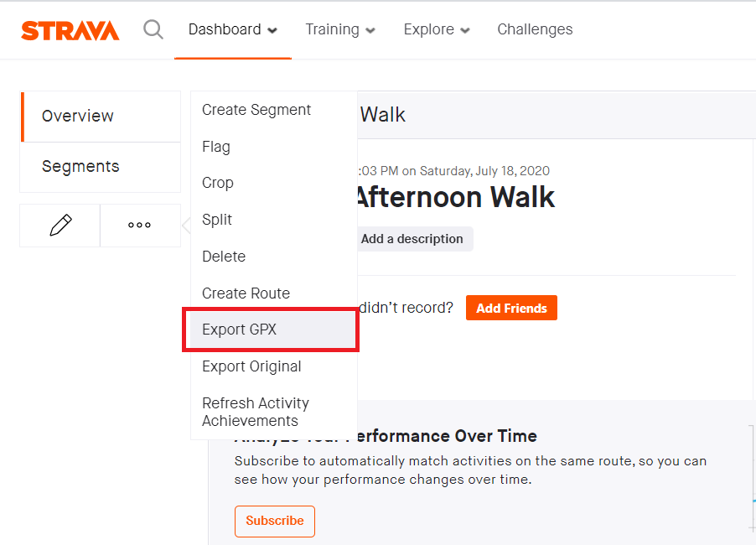Click Delete in the actions menu
Screen dimensions: 756x545
coord(224,257)
